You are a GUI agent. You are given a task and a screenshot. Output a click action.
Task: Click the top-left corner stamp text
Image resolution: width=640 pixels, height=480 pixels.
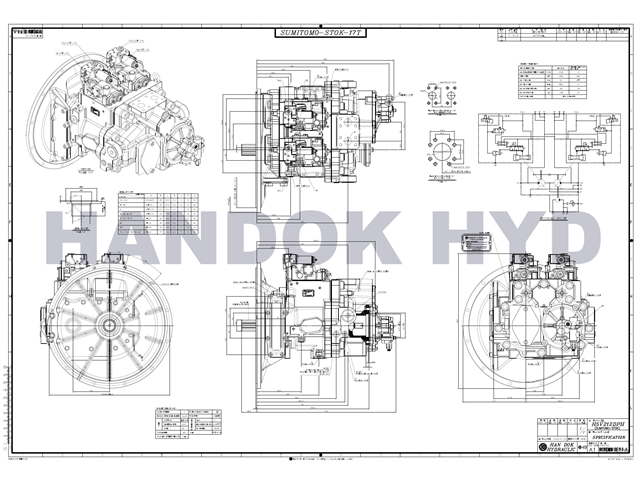28,32
